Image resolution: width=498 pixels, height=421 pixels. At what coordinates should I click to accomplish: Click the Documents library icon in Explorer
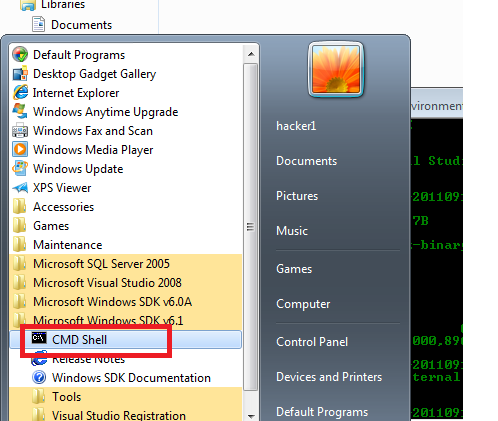coord(38,24)
